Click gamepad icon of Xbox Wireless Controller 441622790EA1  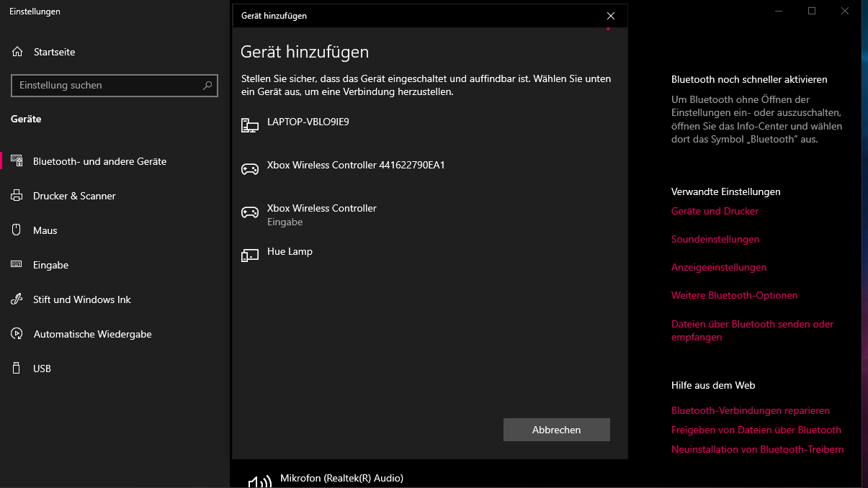(249, 169)
